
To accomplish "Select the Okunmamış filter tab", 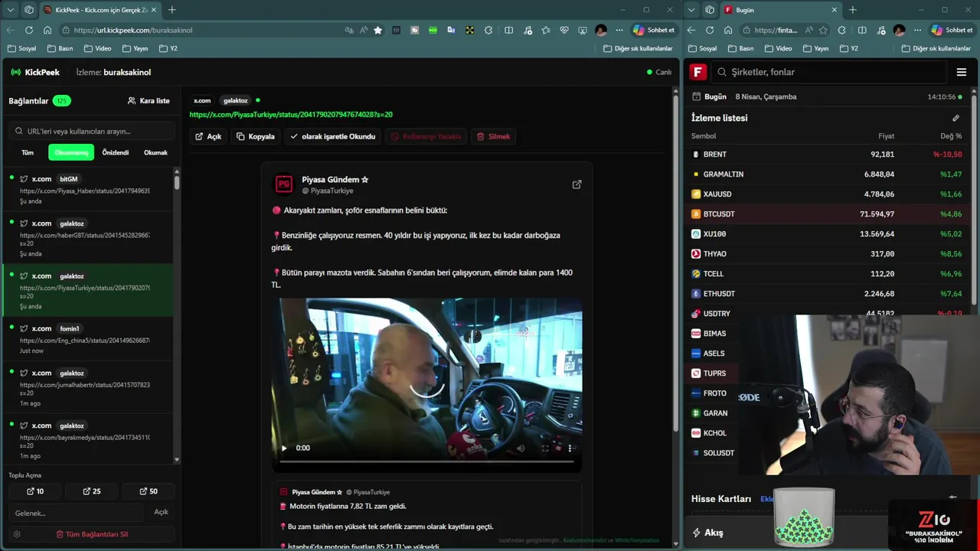I will click(x=71, y=152).
